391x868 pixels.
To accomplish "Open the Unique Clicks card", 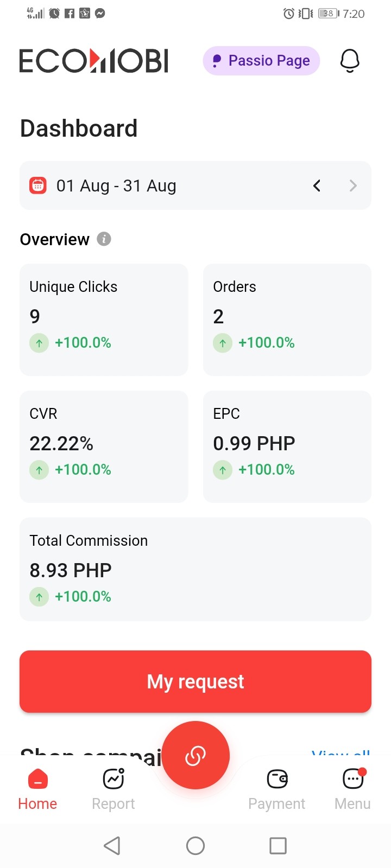I will [x=104, y=320].
